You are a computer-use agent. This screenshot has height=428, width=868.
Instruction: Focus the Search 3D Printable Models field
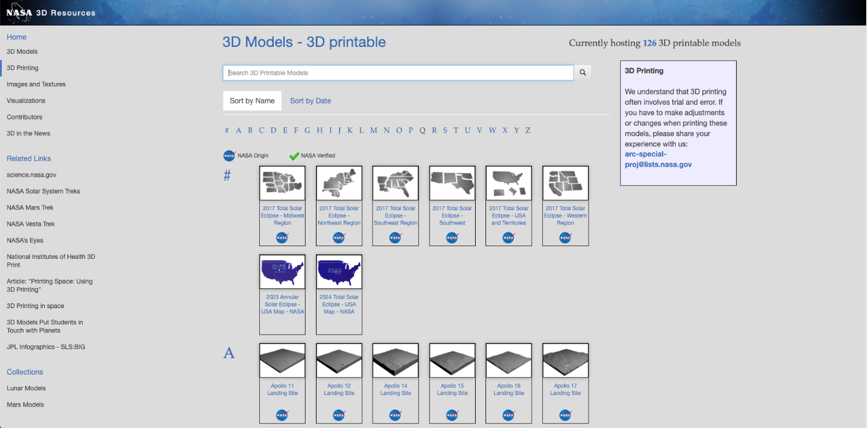click(398, 73)
